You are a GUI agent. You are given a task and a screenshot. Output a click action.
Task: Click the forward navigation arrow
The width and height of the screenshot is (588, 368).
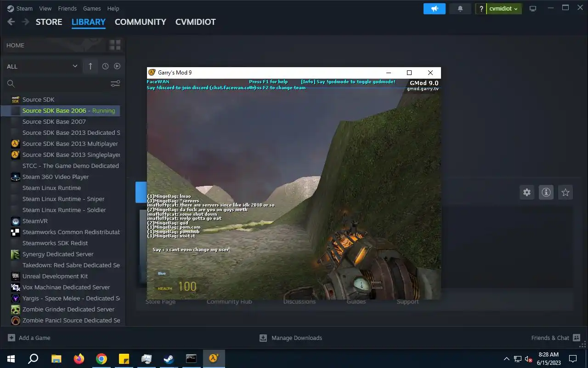25,22
